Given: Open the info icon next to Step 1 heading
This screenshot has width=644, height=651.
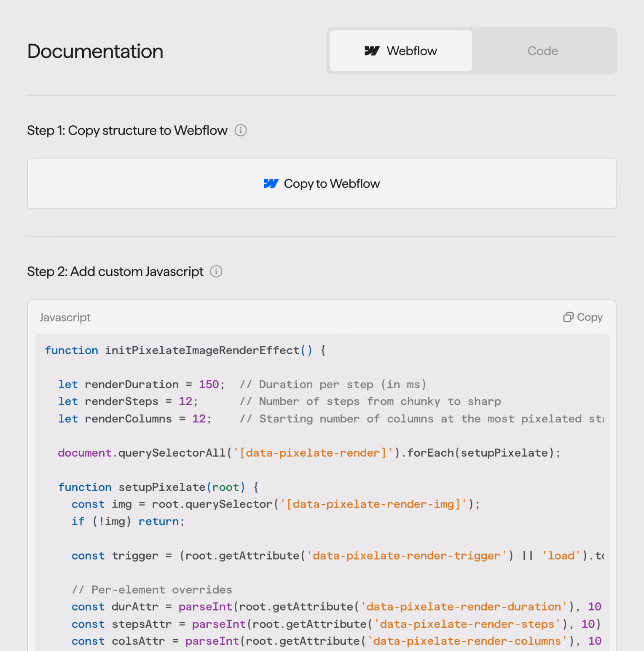Looking at the screenshot, I should [x=241, y=131].
